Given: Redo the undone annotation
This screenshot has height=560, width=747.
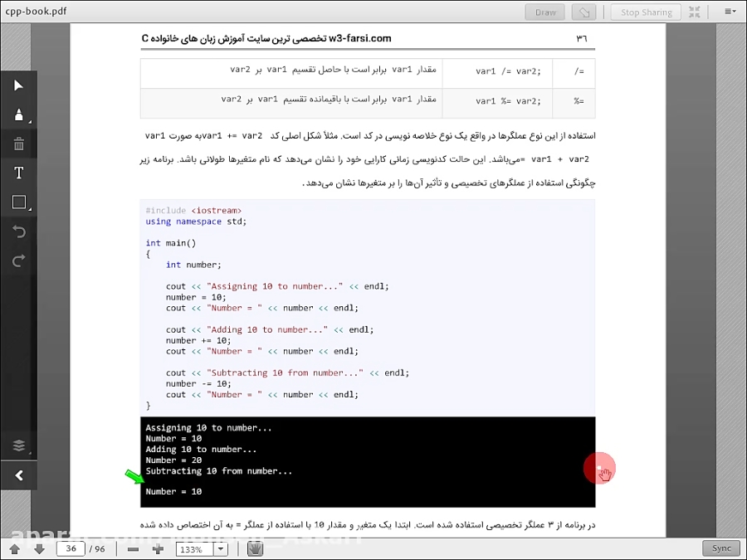Looking at the screenshot, I should point(17,261).
